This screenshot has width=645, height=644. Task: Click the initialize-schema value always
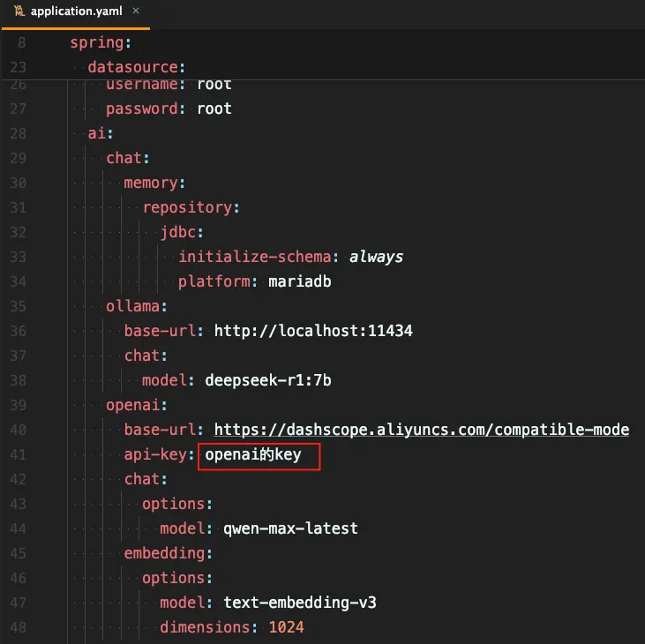coord(376,257)
